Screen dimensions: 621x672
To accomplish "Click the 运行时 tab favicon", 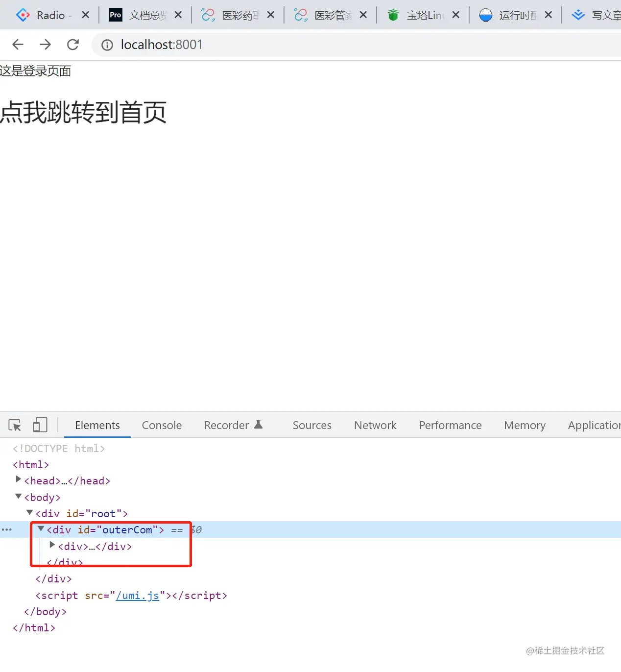I will coord(485,15).
